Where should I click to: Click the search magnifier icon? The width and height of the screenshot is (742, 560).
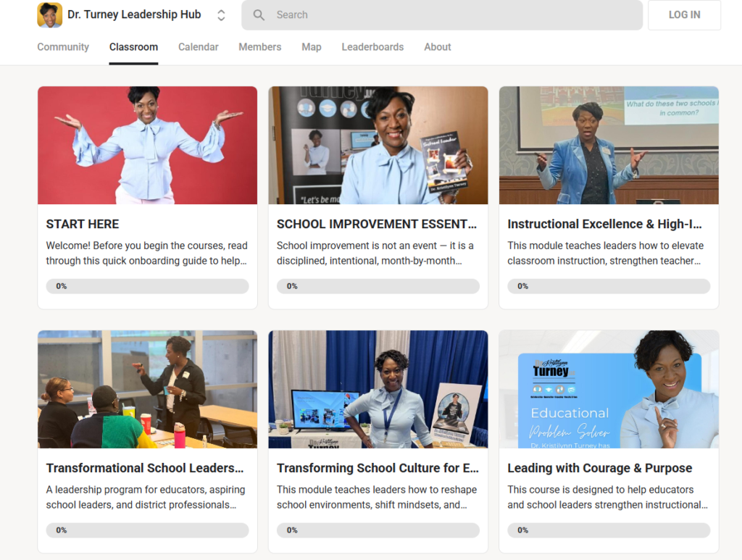[259, 15]
